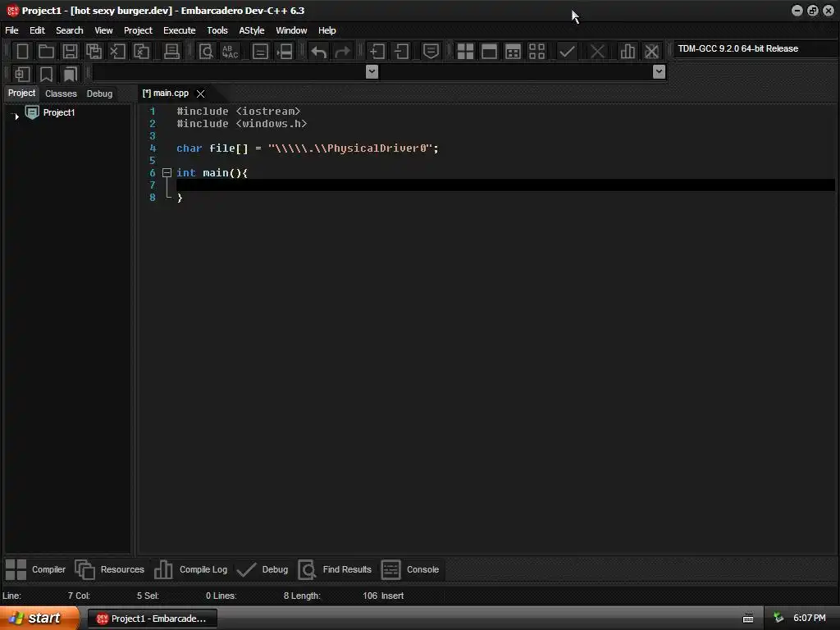Open the Edit menu
840x630 pixels.
pos(37,30)
